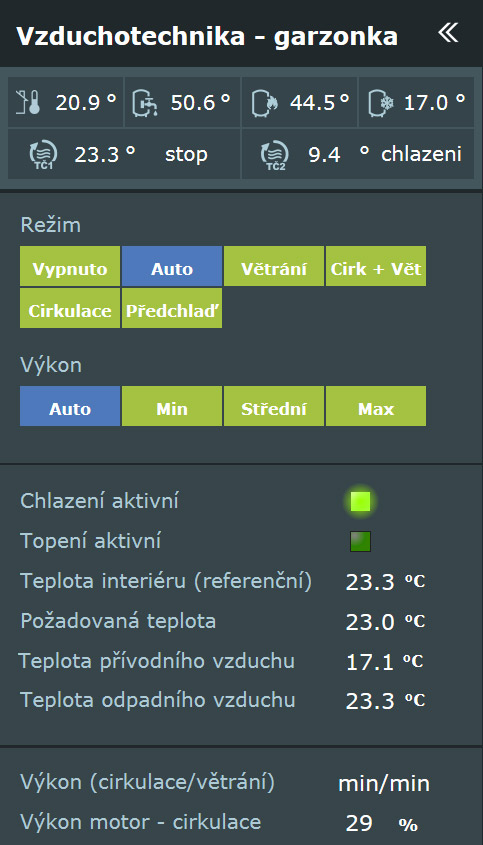The height and width of the screenshot is (845, 483).
Task: Click the cooling tank snowflake icon
Action: coord(381,102)
